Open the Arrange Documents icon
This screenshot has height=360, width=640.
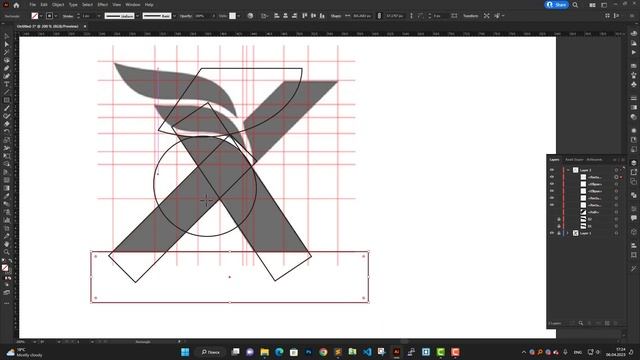[592, 5]
